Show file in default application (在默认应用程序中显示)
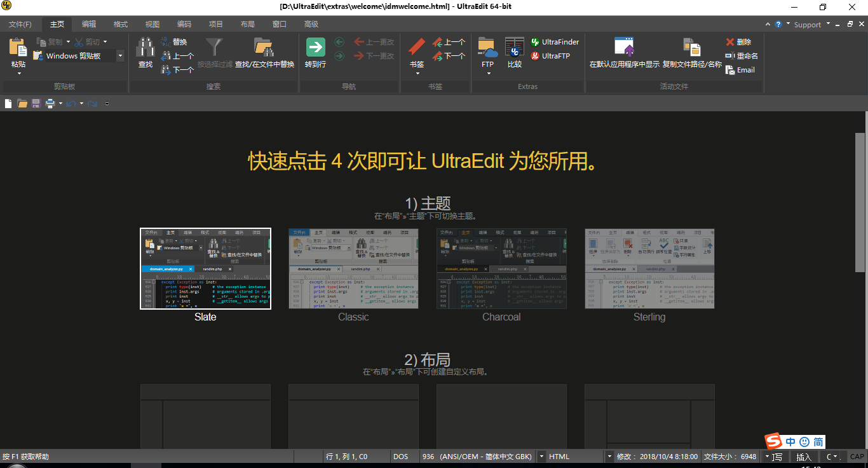This screenshot has width=868, height=468. (x=625, y=53)
